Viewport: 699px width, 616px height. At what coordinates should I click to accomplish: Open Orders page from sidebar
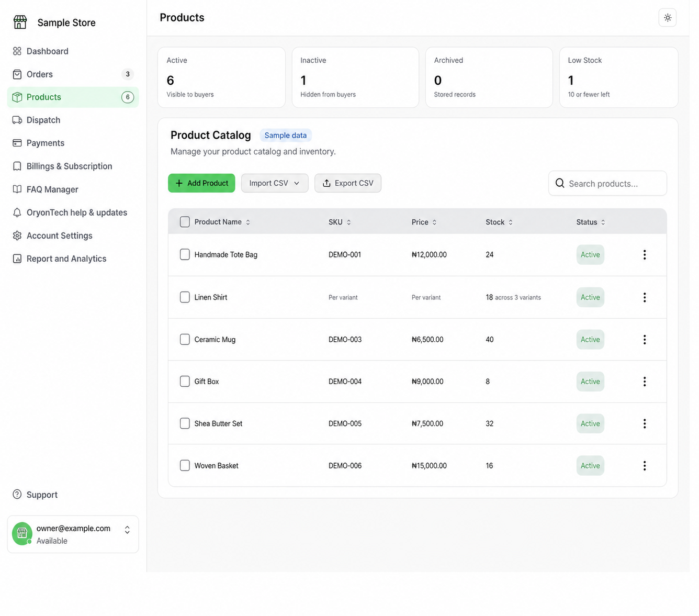(73, 74)
